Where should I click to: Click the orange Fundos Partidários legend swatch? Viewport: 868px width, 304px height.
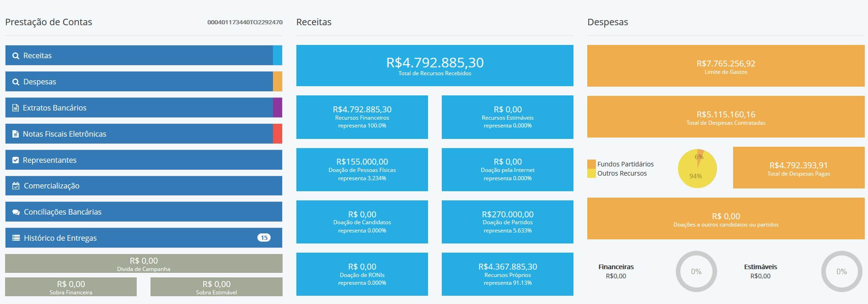592,164
